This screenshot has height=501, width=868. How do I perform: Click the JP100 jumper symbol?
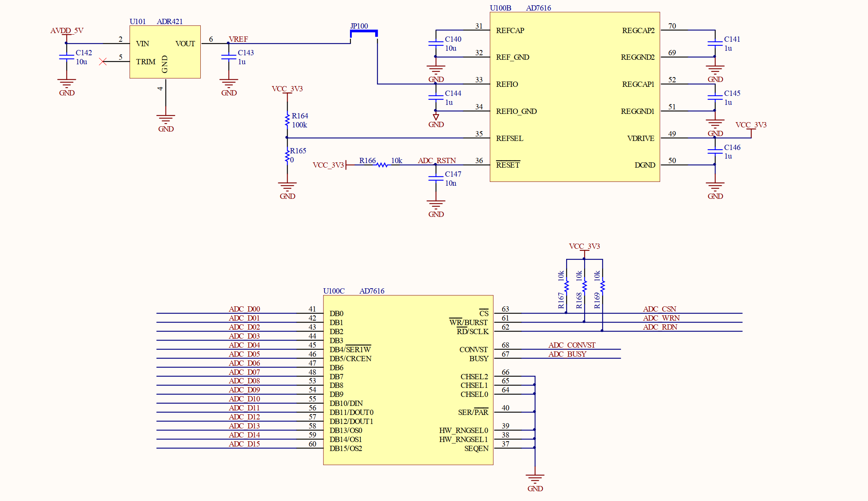click(x=364, y=33)
